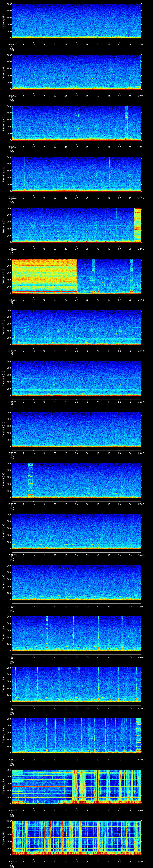Click the 8:40:00 start time label
Image resolution: width=153 pixels, height=868 pixels.
click(x=12, y=708)
